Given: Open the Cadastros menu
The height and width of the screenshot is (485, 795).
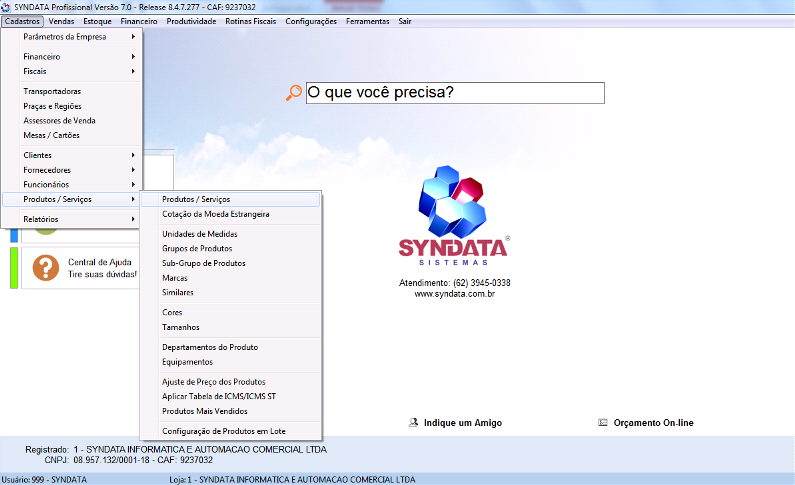Looking at the screenshot, I should tap(22, 21).
